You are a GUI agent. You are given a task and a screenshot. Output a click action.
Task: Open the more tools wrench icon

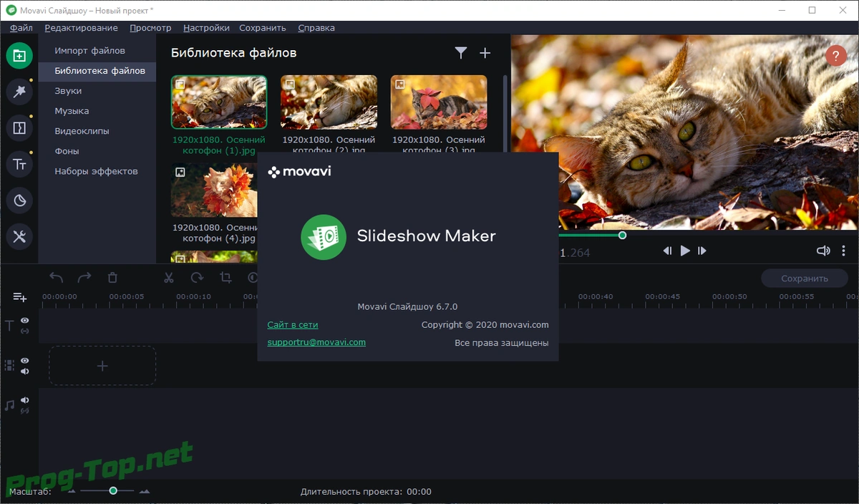19,236
